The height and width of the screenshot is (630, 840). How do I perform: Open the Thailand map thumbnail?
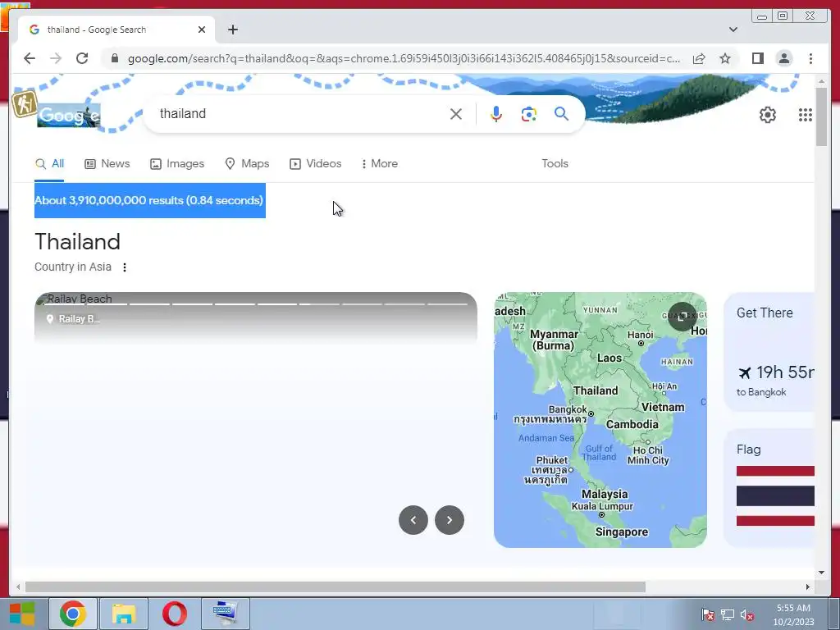pyautogui.click(x=600, y=419)
